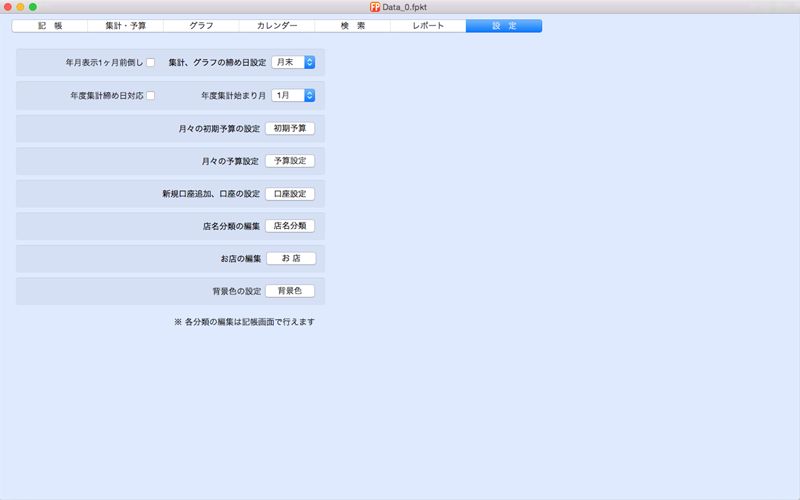800x500 pixels.
Task: Open the 背景色 color setting
Action: coord(290,291)
